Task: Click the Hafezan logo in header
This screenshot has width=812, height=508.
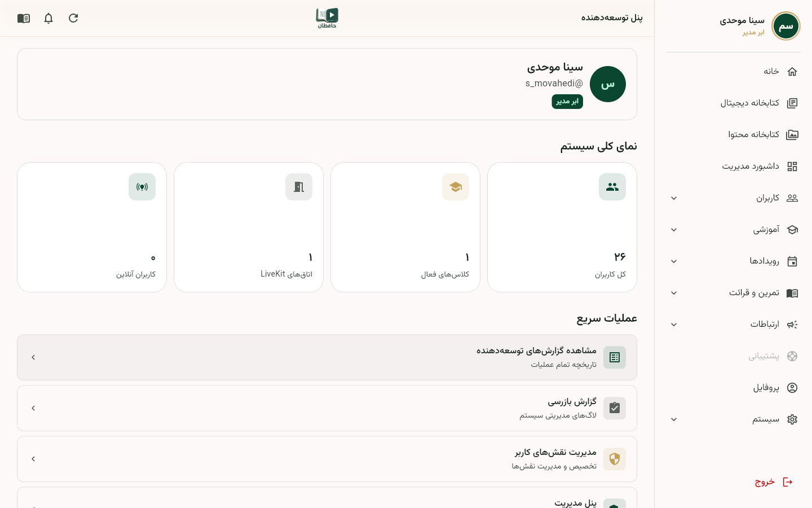Action: 327,18
